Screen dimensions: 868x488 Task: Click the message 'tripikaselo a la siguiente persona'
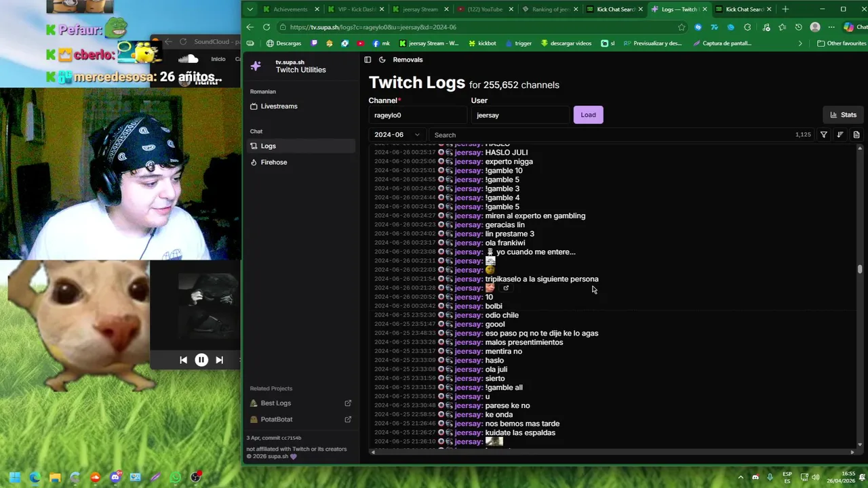point(542,279)
